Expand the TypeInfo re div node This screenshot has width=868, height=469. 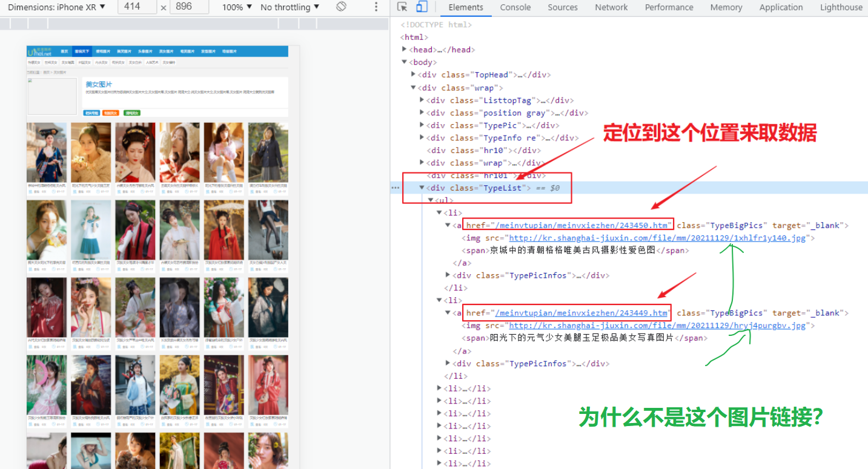click(422, 138)
